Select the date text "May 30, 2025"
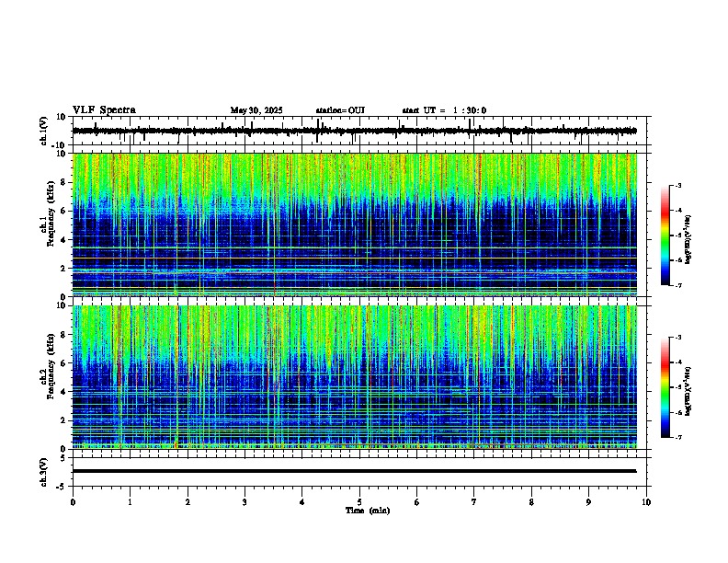This screenshot has height=563, width=728. click(256, 110)
